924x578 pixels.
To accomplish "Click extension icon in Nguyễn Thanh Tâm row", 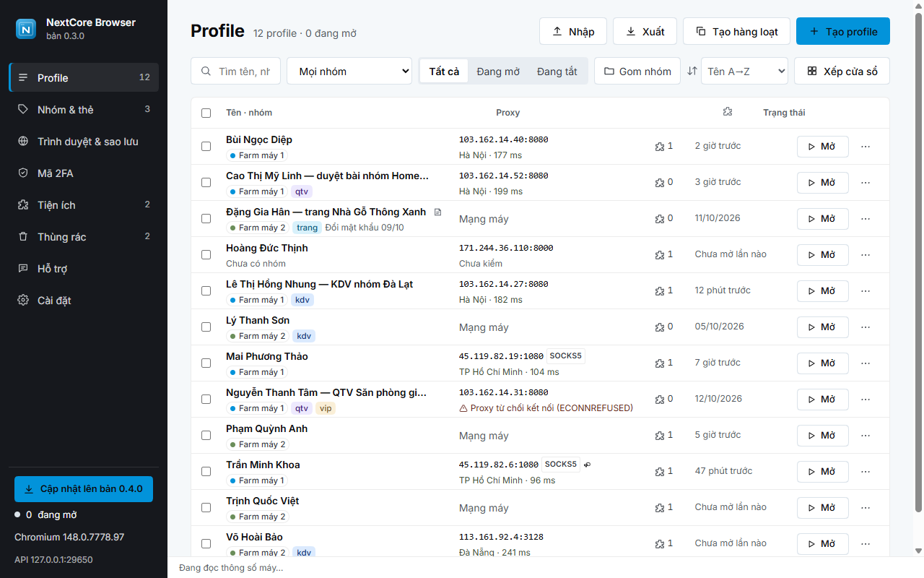I will tap(659, 399).
